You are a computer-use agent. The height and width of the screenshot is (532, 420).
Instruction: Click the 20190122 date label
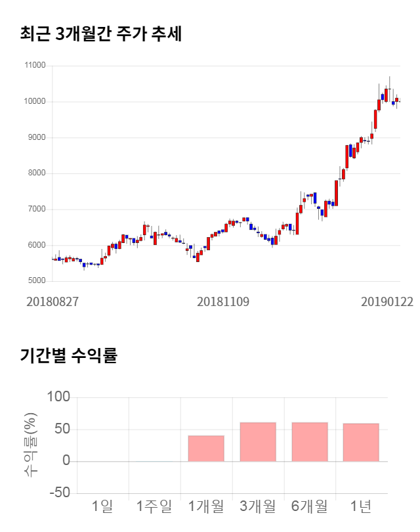[387, 301]
